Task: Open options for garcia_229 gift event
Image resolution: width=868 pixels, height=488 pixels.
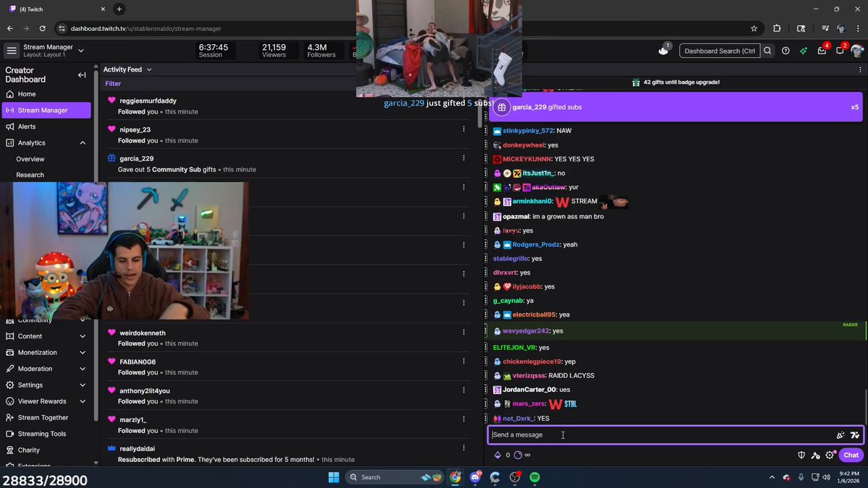Action: 464,158
